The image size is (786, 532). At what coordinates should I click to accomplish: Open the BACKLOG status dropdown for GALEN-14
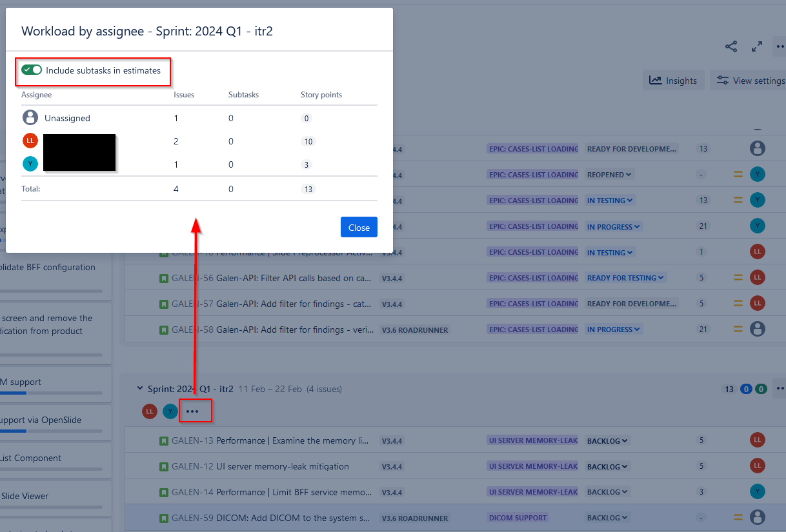(x=607, y=493)
